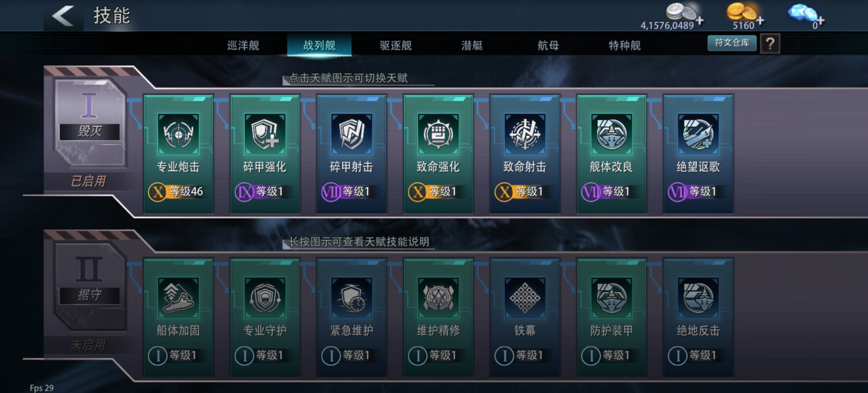The height and width of the screenshot is (393, 868).
Task: Enable the 据守 talent set II
Action: click(x=89, y=287)
